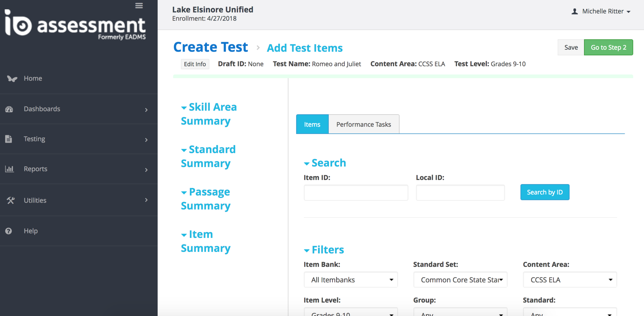644x316 pixels.
Task: Click the Reports bar chart icon
Action: coord(9,169)
